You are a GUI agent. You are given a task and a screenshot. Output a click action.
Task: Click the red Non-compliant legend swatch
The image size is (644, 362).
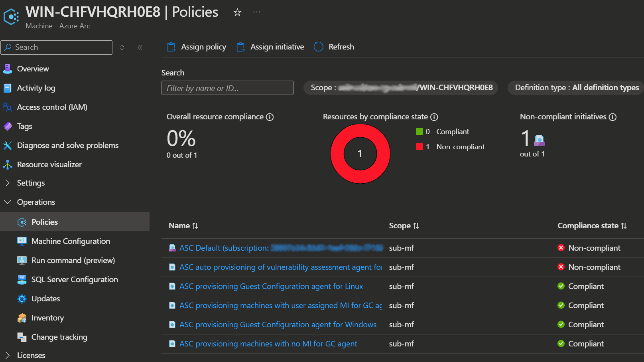419,146
